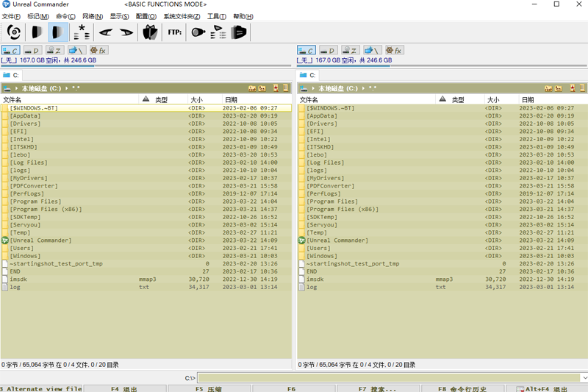The width and height of the screenshot is (588, 392).
Task: Open the 网络(N) menu
Action: click(x=93, y=16)
